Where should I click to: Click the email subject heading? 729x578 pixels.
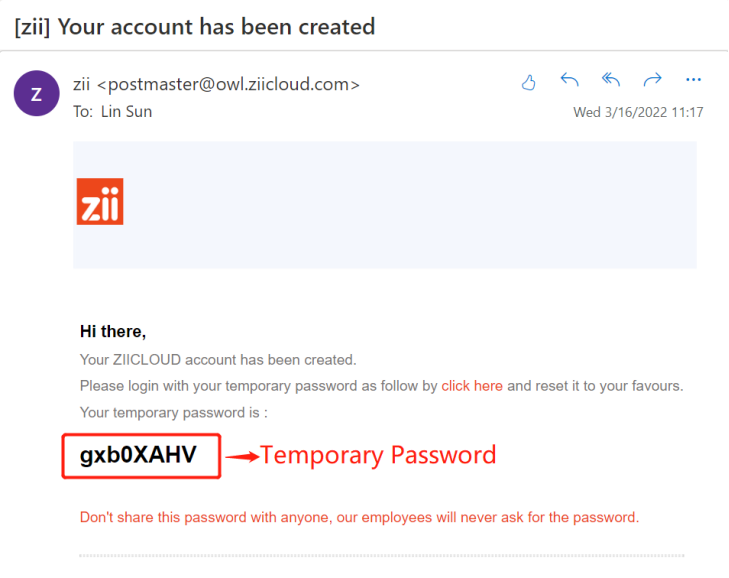195,26
